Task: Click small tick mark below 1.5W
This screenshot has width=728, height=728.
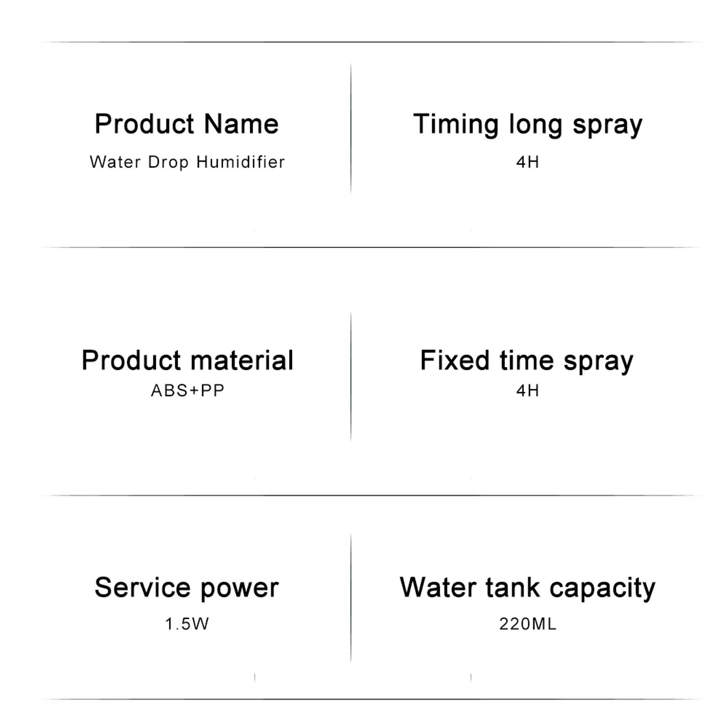Action: [255, 677]
